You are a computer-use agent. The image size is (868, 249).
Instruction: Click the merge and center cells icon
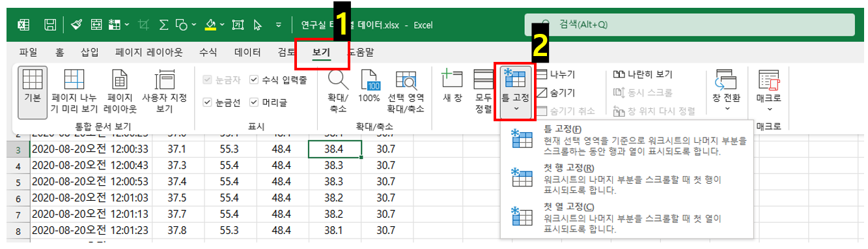tap(96, 25)
